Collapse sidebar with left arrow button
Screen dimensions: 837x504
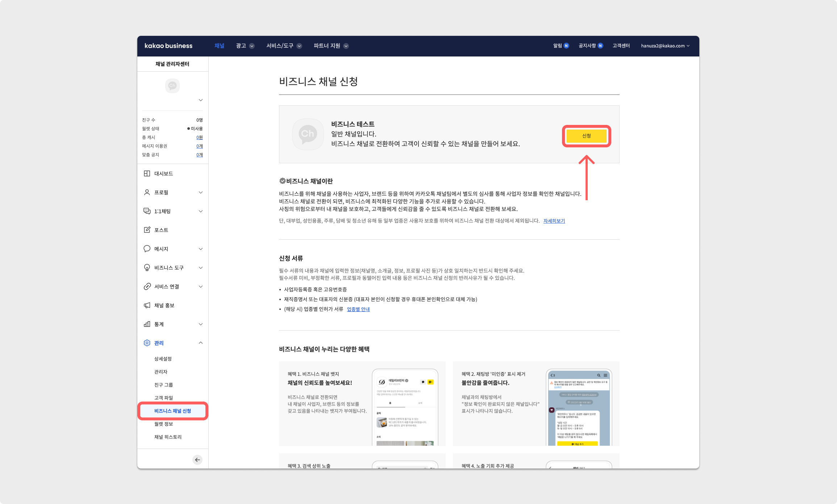(x=197, y=460)
